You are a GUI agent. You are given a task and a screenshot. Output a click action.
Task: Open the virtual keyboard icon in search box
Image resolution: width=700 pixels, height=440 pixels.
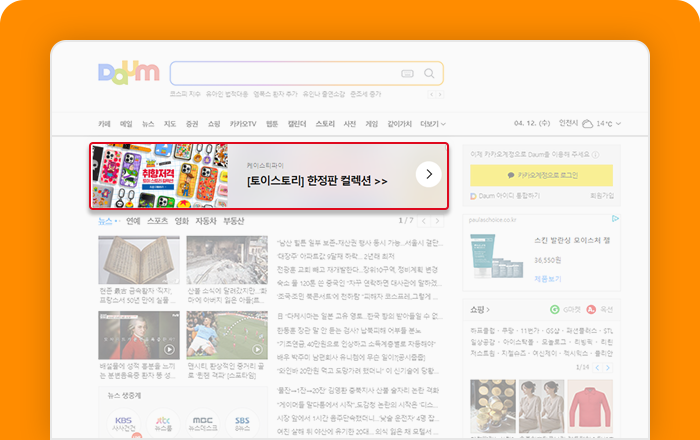coord(407,74)
